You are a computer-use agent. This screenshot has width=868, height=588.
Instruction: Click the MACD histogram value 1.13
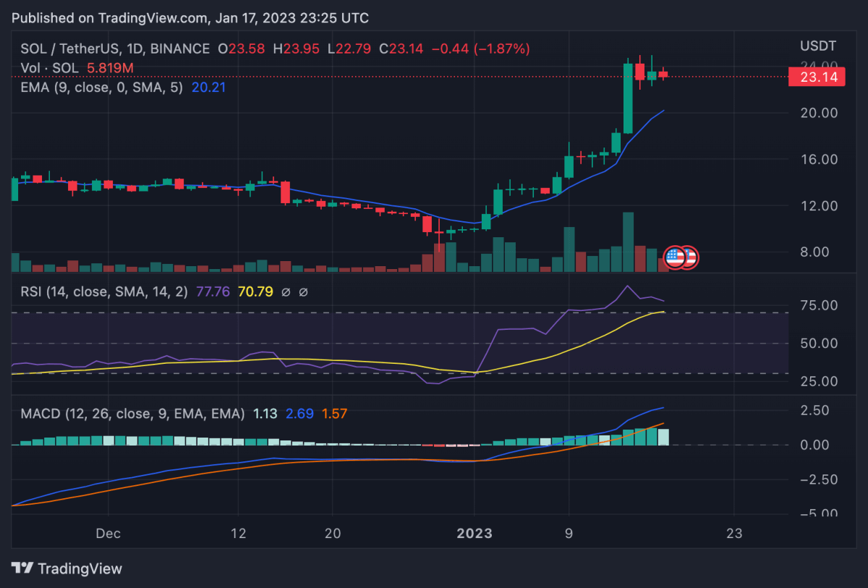coord(265,414)
